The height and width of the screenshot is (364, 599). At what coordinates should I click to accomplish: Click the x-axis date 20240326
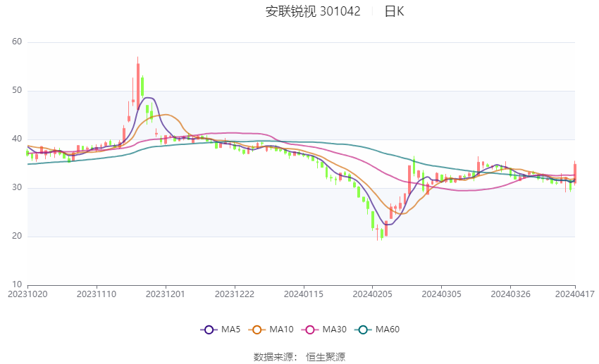tap(510, 294)
